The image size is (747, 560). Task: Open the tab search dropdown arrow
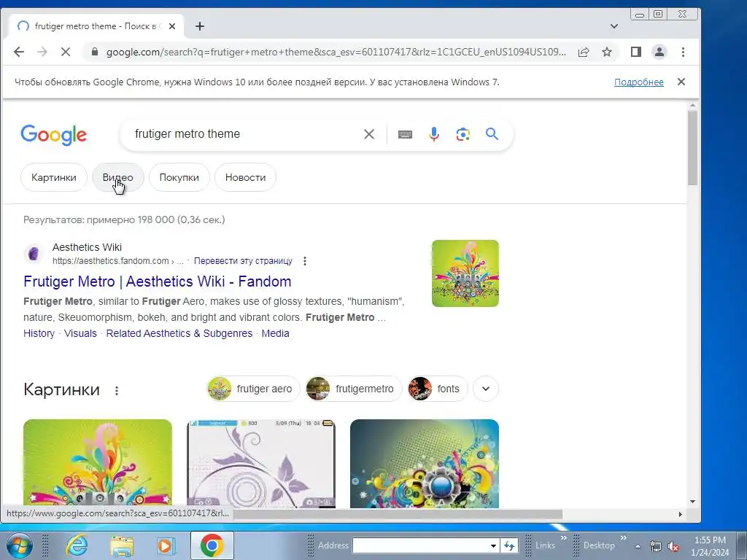click(614, 26)
